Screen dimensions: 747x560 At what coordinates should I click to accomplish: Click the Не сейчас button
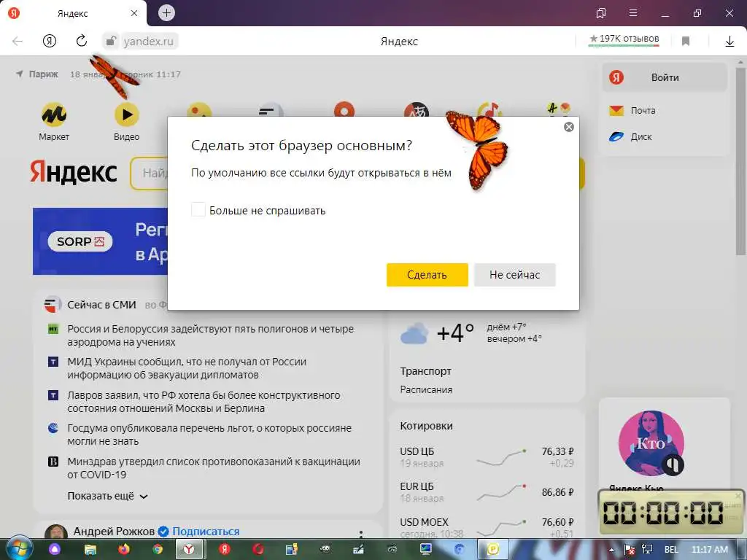coord(514,275)
